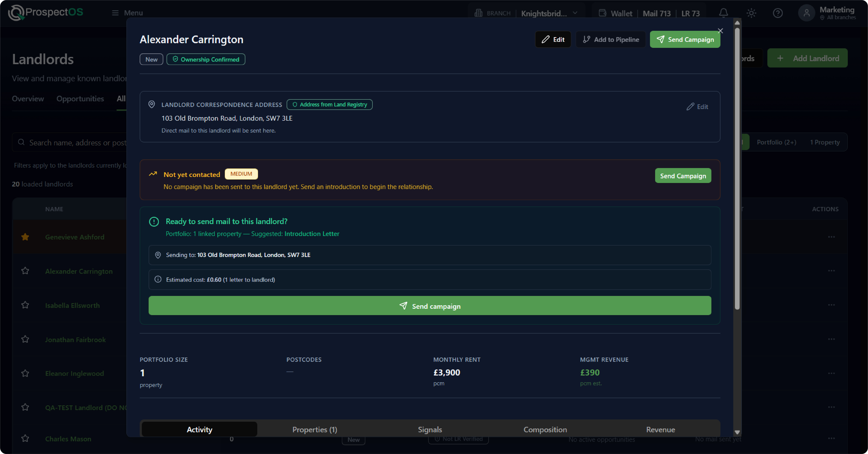Toggle the light/dark theme sun icon
The image size is (868, 454).
(x=751, y=13)
